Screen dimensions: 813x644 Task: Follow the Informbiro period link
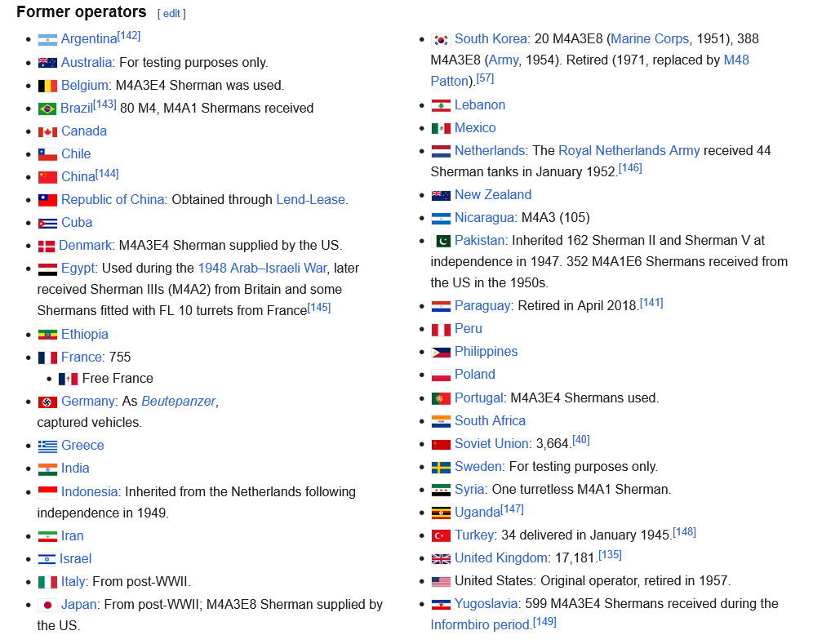(481, 624)
